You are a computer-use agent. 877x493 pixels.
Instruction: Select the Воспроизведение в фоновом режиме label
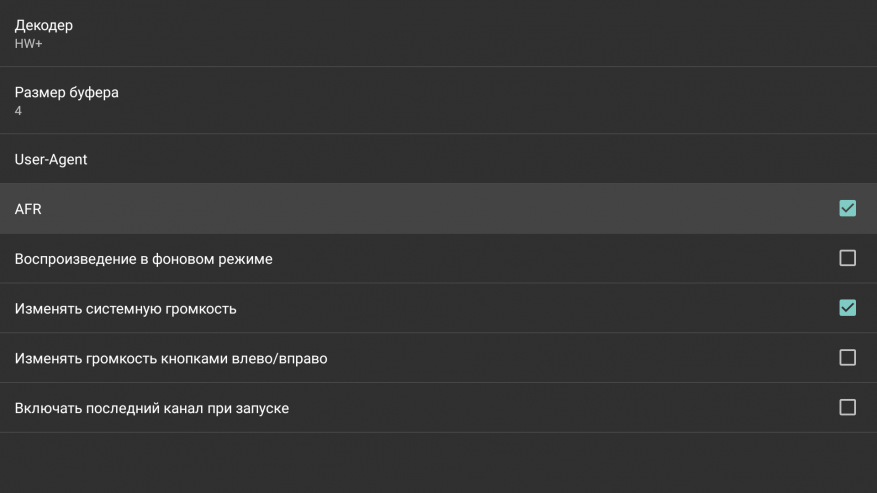click(x=143, y=259)
